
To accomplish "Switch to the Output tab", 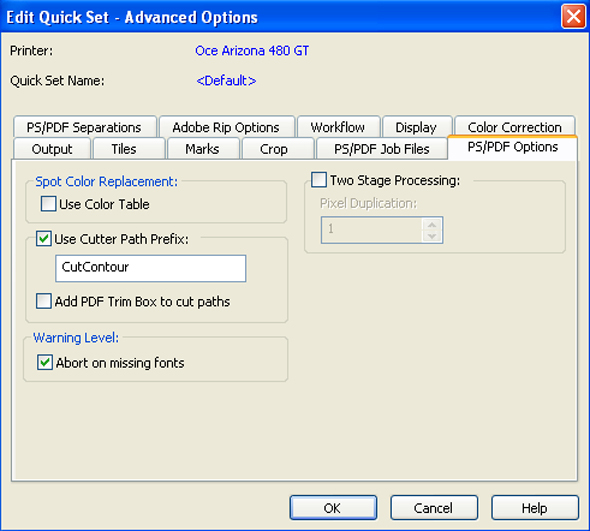I will pyautogui.click(x=52, y=149).
